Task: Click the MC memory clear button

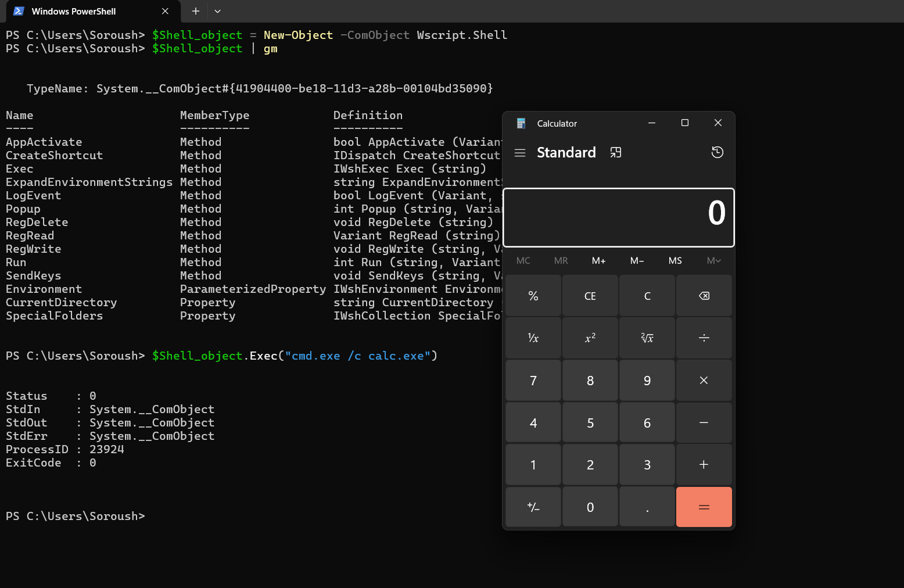Action: coord(523,261)
